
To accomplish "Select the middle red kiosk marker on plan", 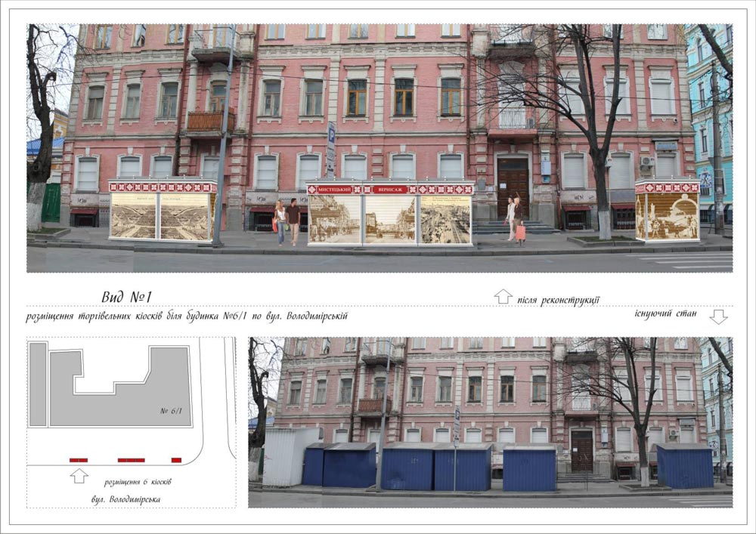I will 131,460.
